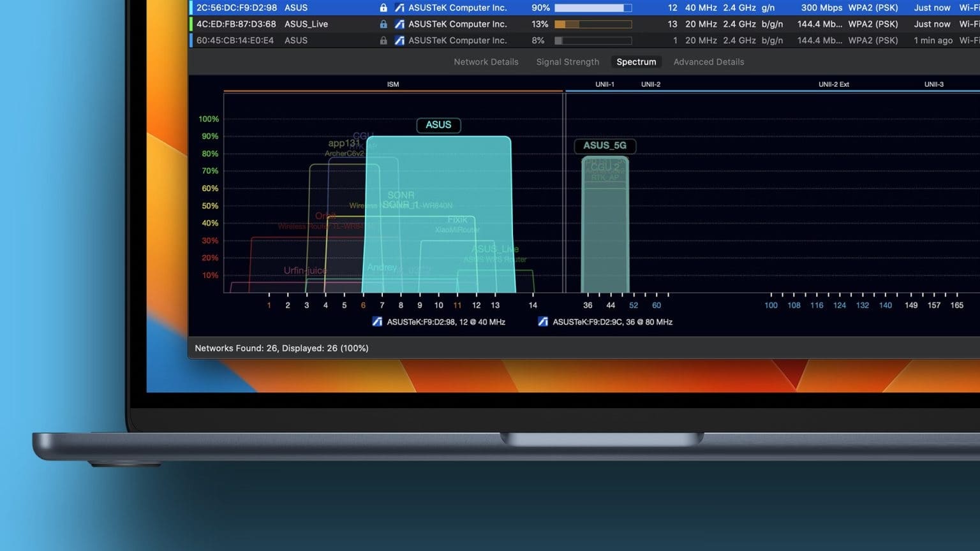
Task: Click the ASUSTeK vendor logo in the 60:45:CB:14:E0:E4 row
Action: (399, 40)
